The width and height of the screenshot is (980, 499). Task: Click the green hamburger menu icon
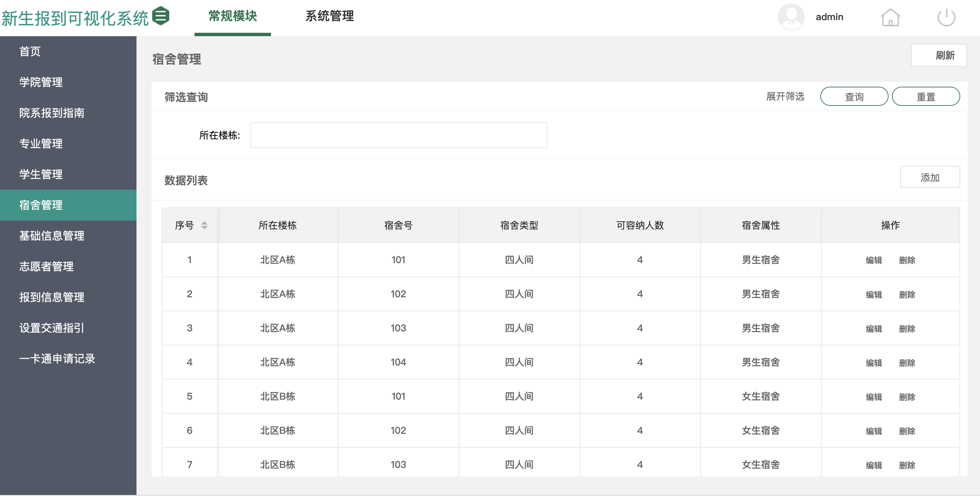click(x=160, y=16)
